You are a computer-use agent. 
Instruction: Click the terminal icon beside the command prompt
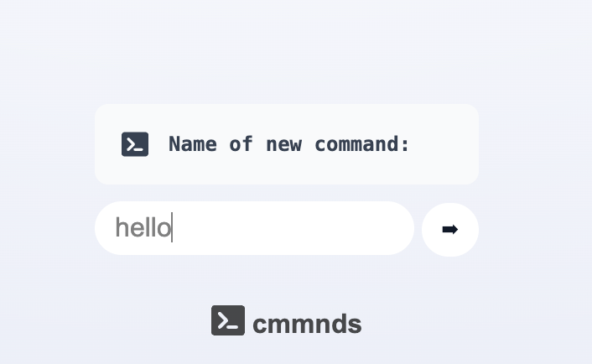pyautogui.click(x=135, y=144)
